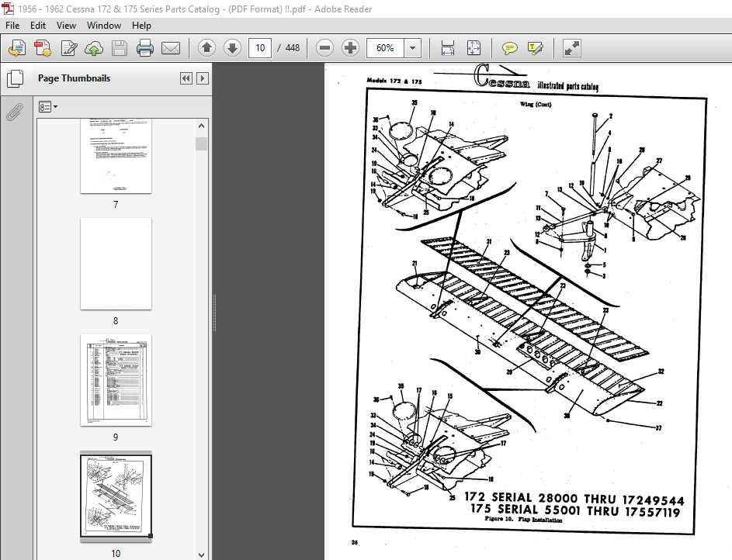Viewport: 732px width, 560px height.
Task: Click the page number input field
Action: pyautogui.click(x=260, y=48)
